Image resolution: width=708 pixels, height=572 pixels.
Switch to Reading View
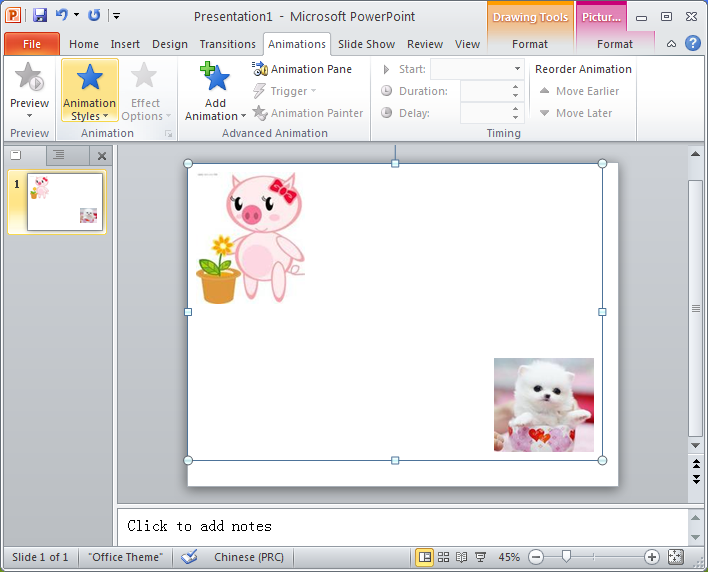461,557
